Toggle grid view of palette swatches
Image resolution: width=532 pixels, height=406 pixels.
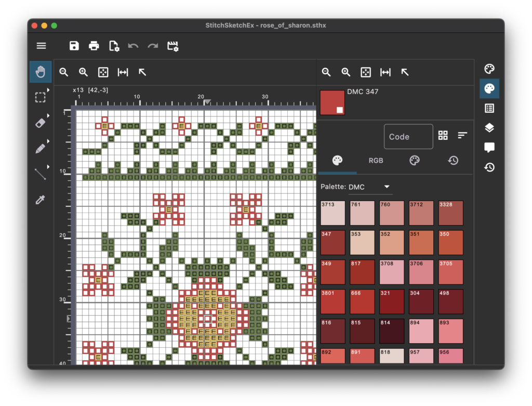(x=443, y=136)
